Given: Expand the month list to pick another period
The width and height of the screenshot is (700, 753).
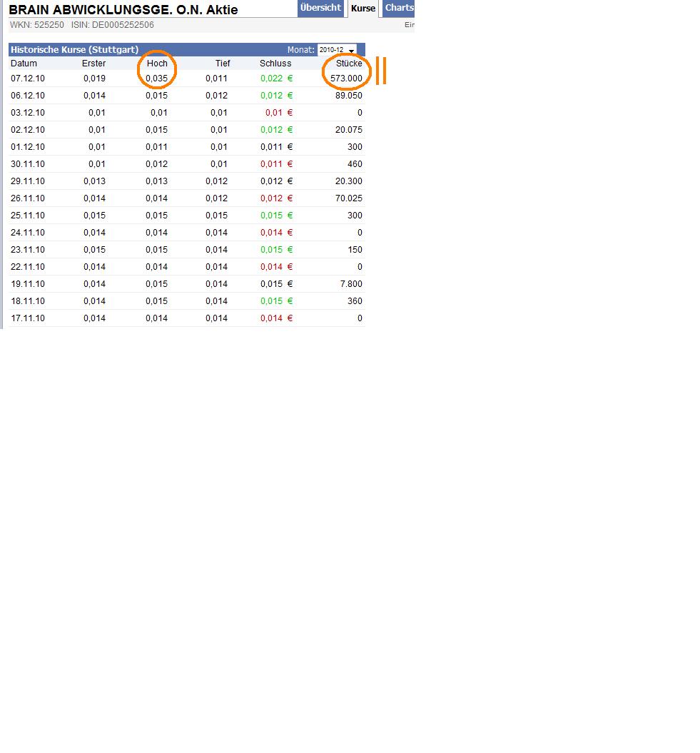Looking at the screenshot, I should click(x=351, y=50).
